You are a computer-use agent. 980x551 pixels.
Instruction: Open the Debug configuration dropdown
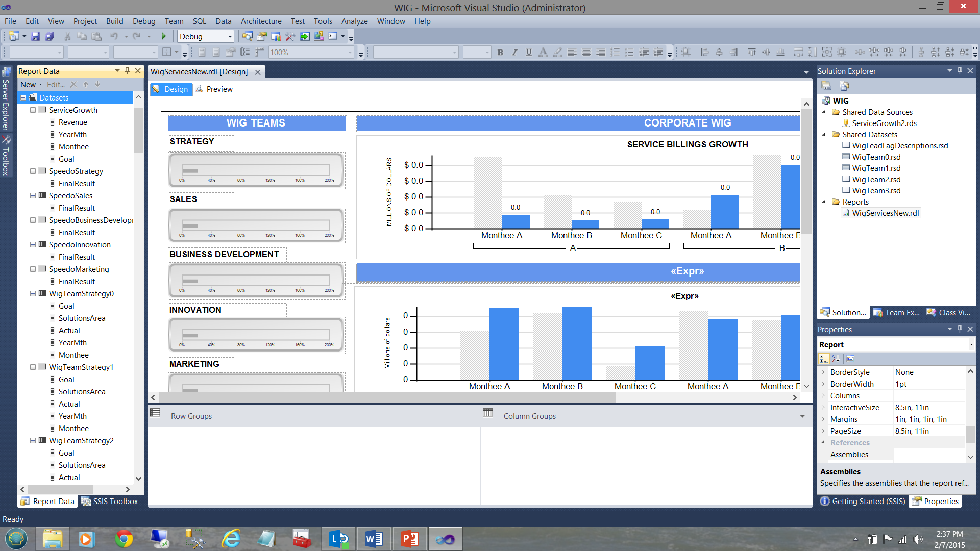(x=230, y=36)
